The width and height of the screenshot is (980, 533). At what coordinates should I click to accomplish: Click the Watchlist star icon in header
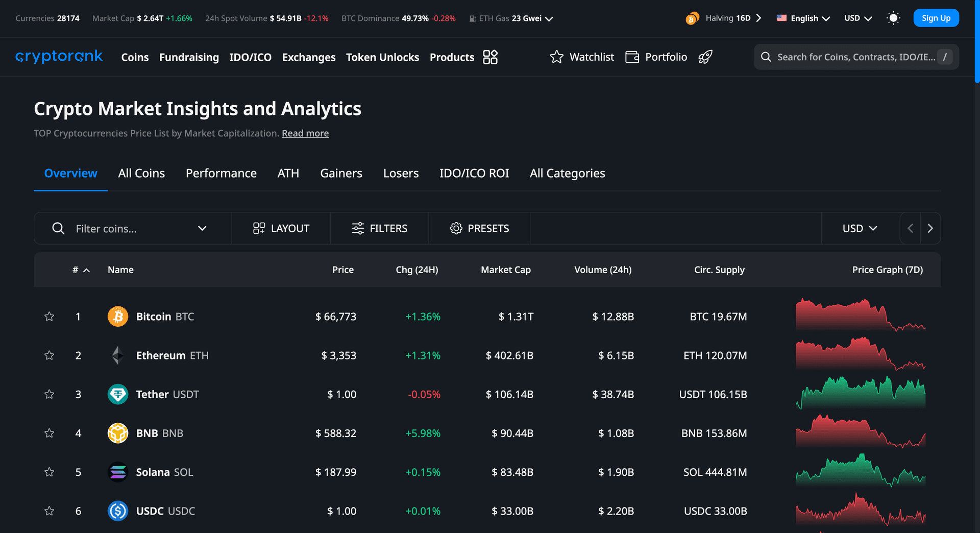pos(556,57)
